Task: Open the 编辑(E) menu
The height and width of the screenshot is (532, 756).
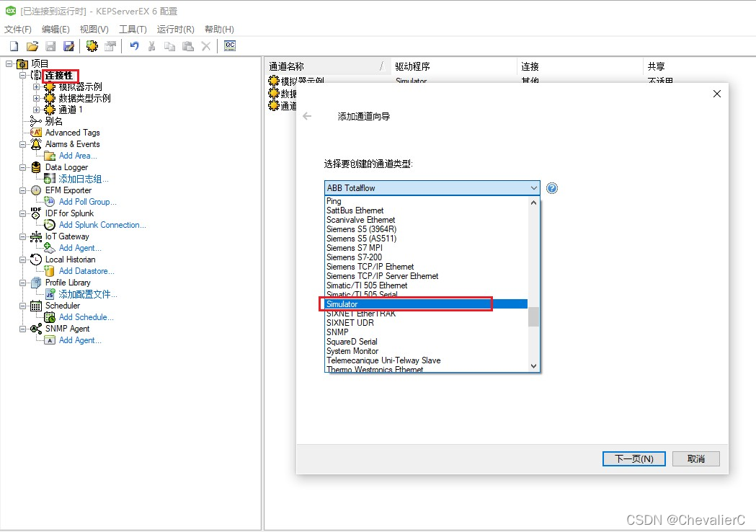Action: click(55, 30)
